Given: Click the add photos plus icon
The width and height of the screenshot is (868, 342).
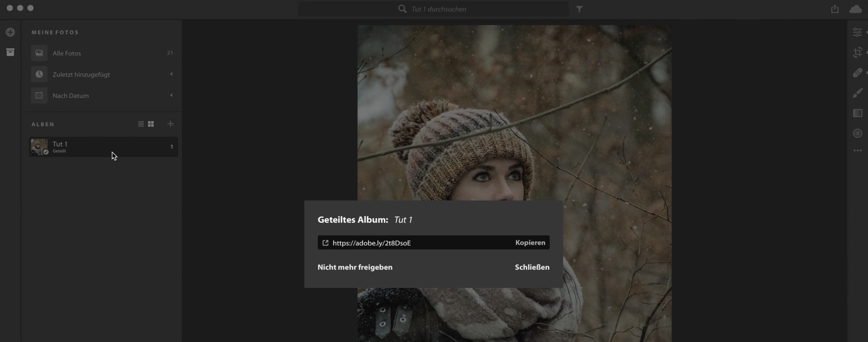Looking at the screenshot, I should 11,32.
